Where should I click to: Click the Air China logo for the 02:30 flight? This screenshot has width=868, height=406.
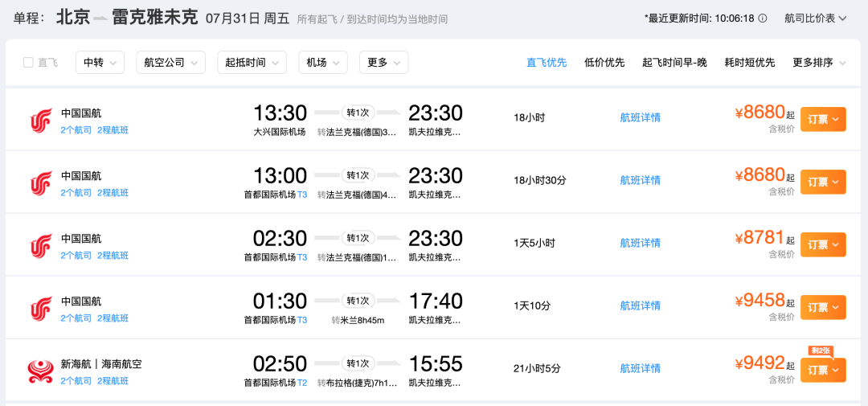click(41, 247)
